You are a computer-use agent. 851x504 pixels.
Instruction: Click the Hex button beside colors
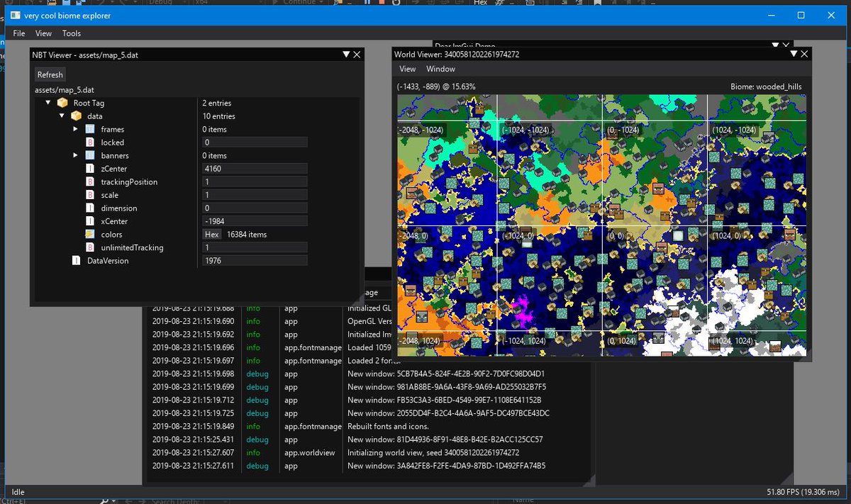(212, 235)
